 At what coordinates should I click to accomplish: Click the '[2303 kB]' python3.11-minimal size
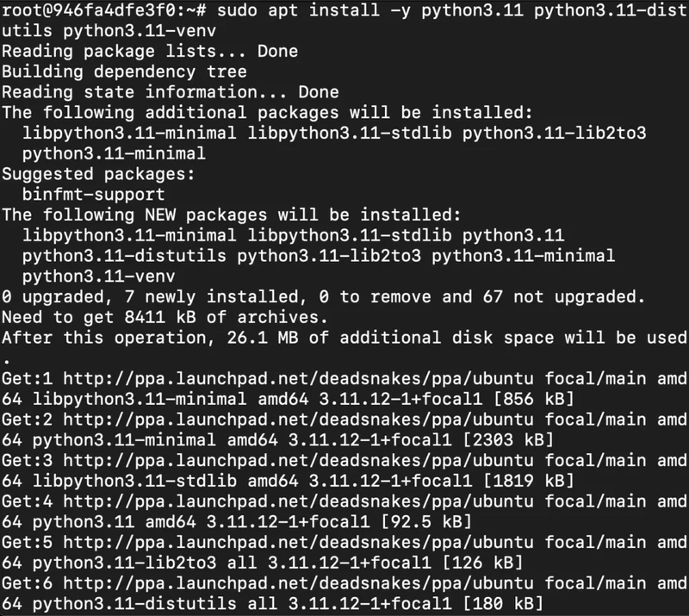508,439
